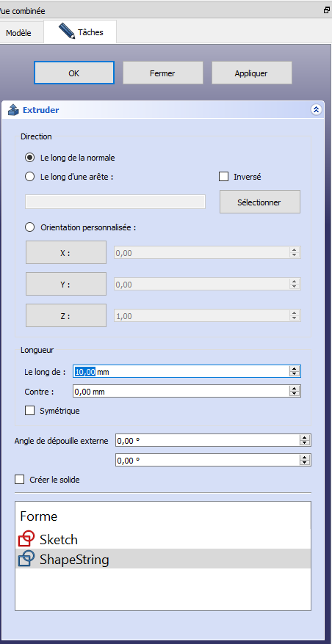The image size is (332, 644).
Task: Select "Le long de la normale" radio
Action: (29, 157)
